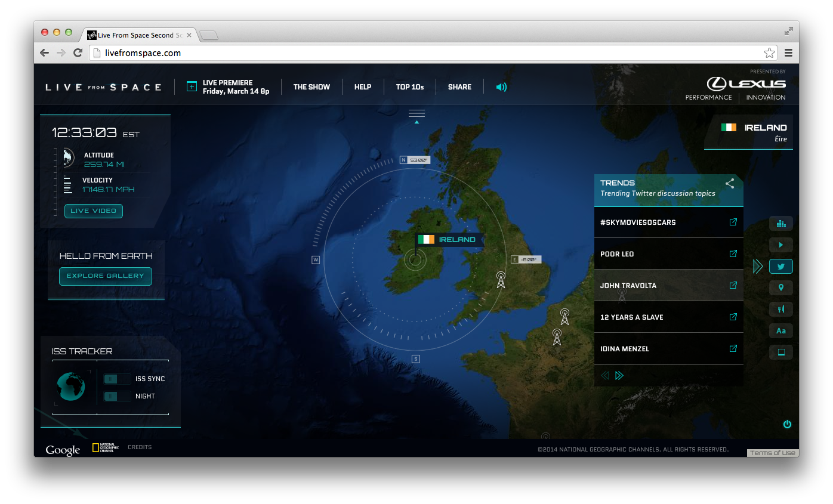This screenshot has height=504, width=833.
Task: Click the E compass marker on ring
Action: [x=514, y=259]
